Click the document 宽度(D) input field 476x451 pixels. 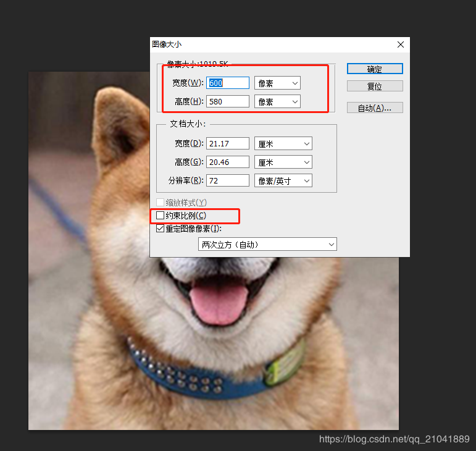click(228, 143)
